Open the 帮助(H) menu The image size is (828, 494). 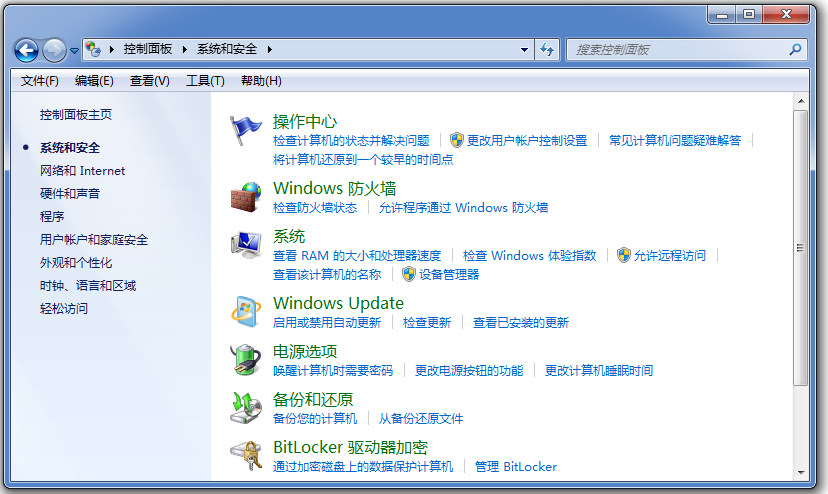point(261,81)
